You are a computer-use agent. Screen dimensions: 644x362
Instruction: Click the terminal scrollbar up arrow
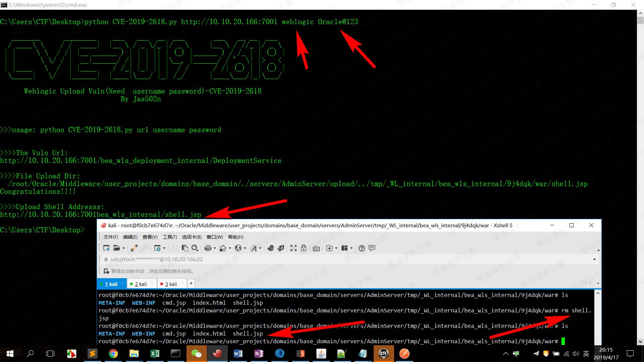(597, 293)
